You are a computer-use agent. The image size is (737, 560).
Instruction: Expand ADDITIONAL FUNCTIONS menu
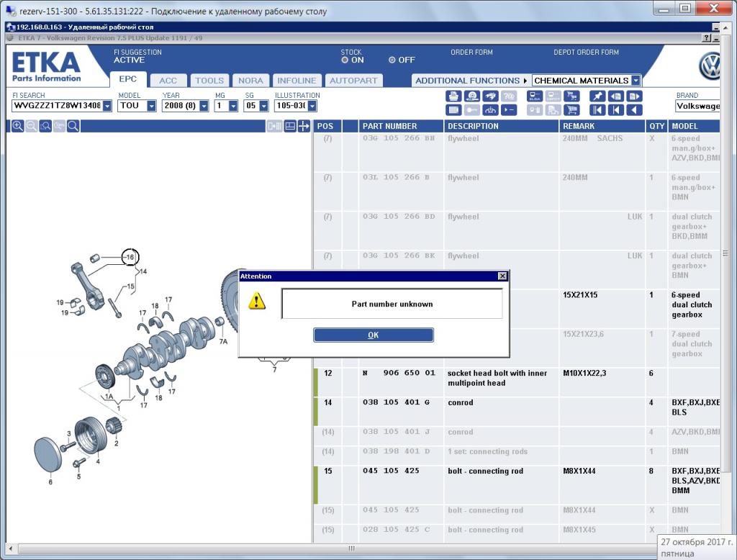point(471,81)
